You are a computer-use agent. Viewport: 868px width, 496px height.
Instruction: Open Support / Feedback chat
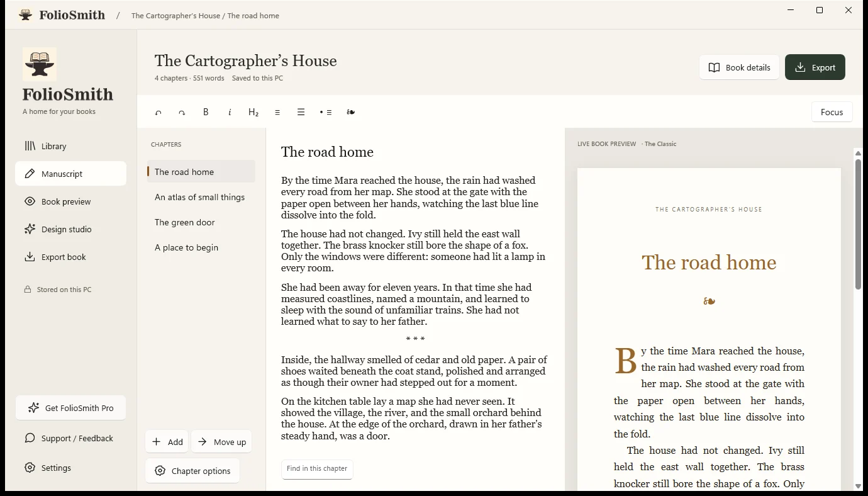click(70, 438)
